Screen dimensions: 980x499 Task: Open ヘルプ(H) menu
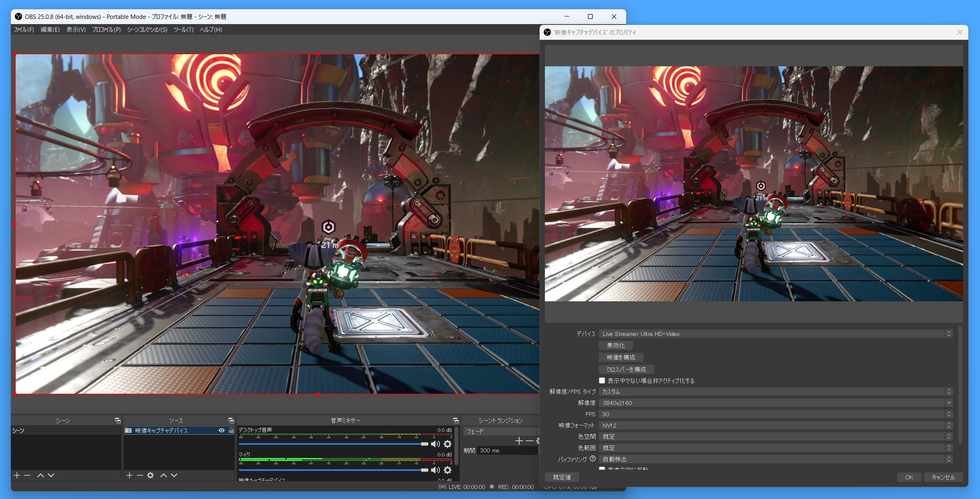coord(211,30)
